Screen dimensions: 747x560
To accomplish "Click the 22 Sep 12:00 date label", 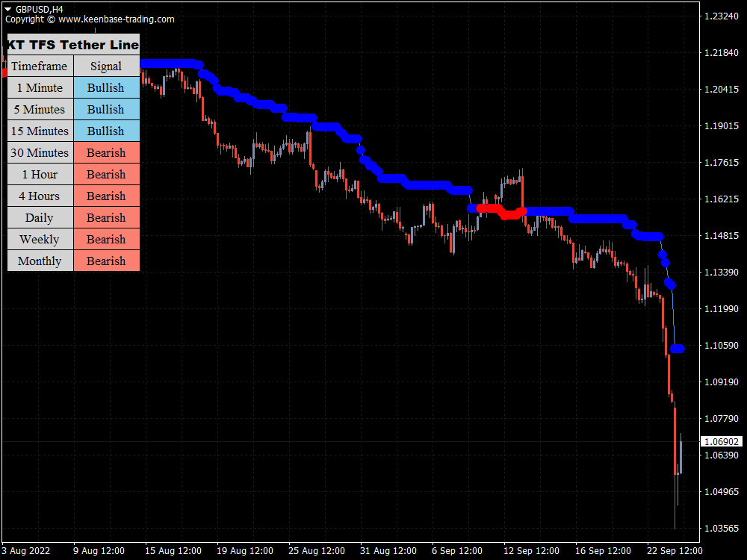I will click(x=675, y=551).
